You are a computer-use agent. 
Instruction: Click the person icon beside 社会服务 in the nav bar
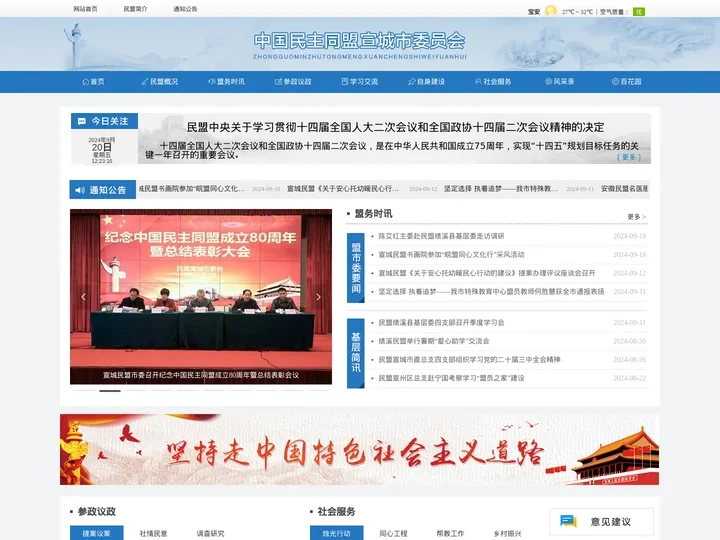[x=478, y=82]
